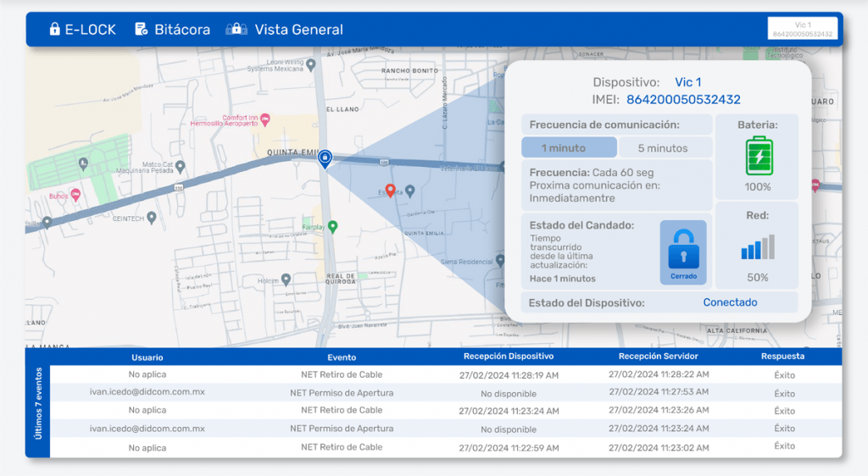The width and height of the screenshot is (868, 476).
Task: Open the Vic 1 device selector box
Action: tap(802, 29)
